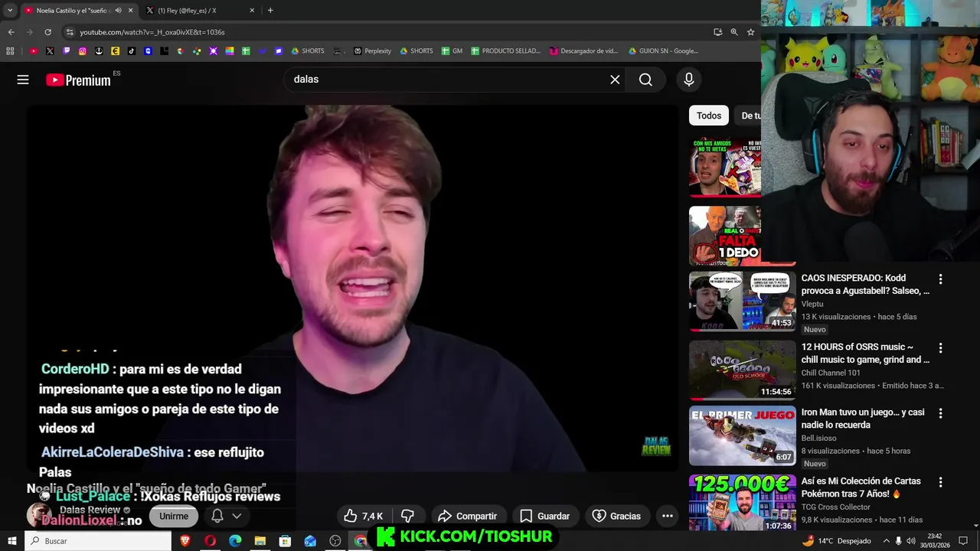
Task: Open options for 'Colección de Cartas Pokémon'
Action: [x=940, y=482]
